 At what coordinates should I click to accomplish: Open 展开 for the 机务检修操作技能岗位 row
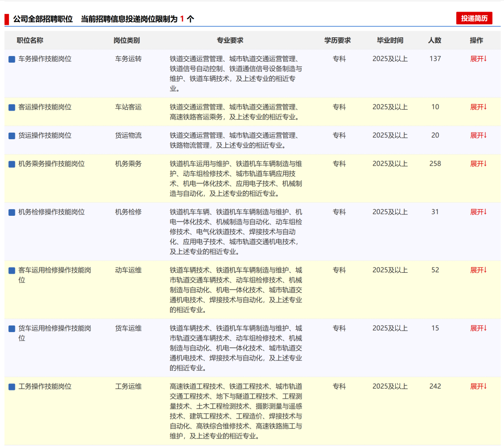(478, 212)
